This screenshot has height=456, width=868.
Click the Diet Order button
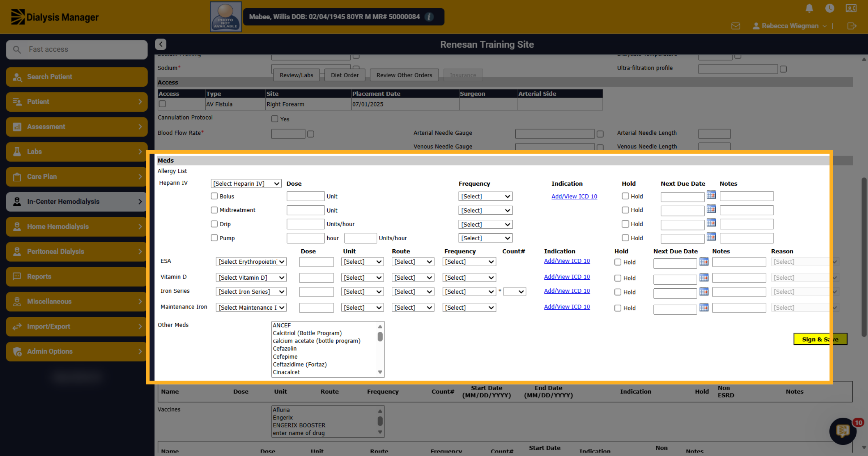pos(345,75)
